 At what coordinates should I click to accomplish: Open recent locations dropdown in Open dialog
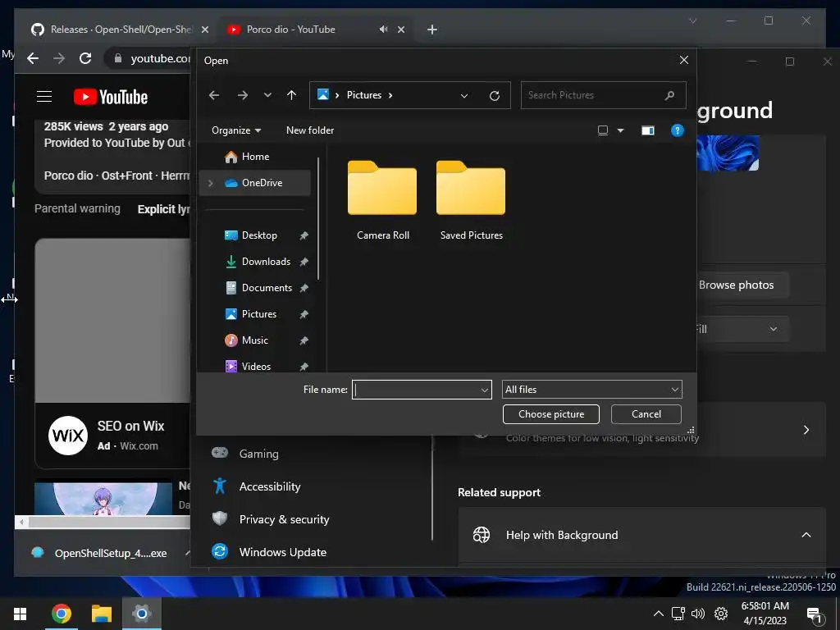(267, 95)
